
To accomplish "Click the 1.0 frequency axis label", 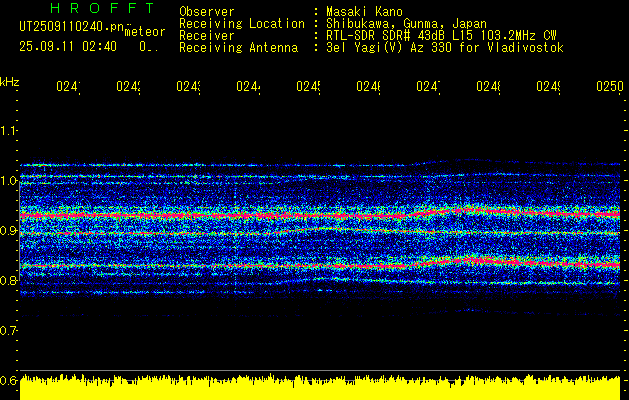I will pos(8,181).
